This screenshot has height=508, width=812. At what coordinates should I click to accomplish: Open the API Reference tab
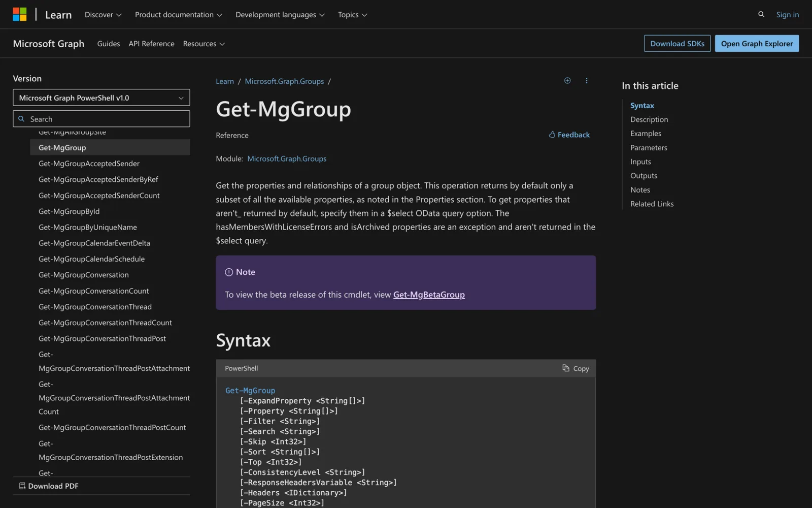(151, 44)
